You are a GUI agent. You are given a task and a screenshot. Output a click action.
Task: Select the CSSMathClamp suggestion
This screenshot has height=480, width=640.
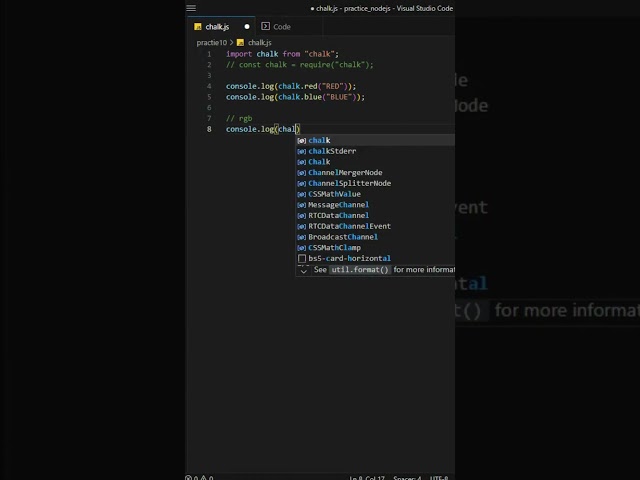(x=375, y=248)
